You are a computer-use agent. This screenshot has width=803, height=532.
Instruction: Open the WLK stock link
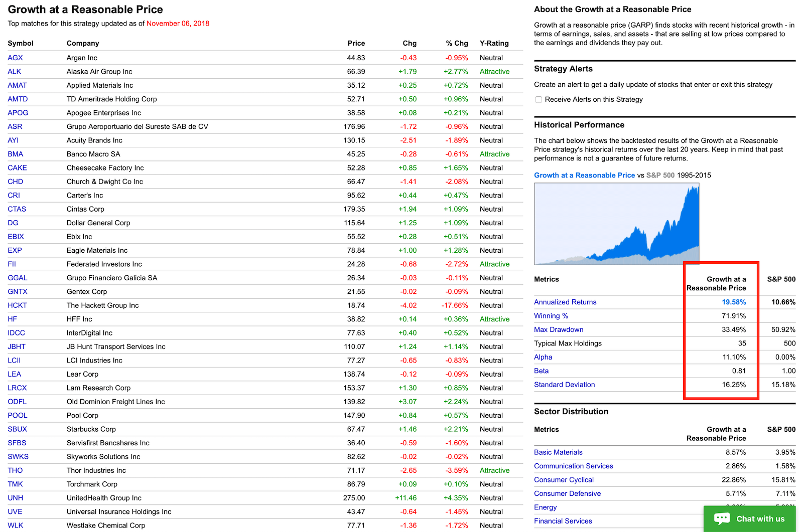tap(16, 525)
